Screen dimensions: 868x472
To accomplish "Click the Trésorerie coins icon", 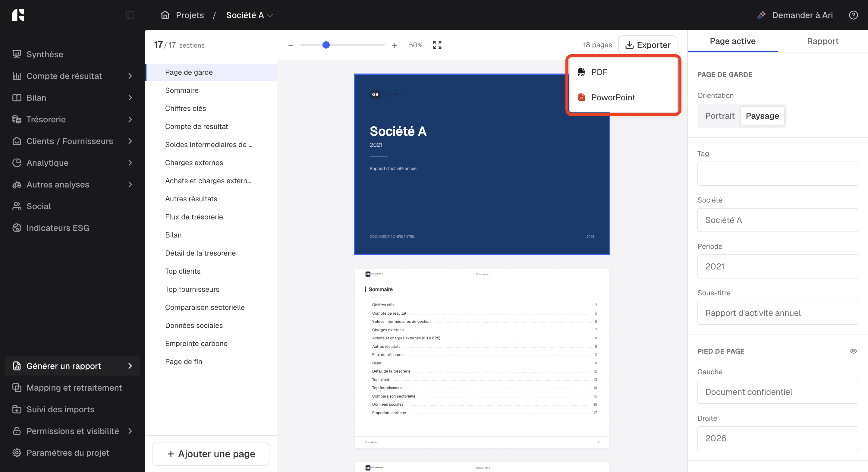I will (x=17, y=119).
